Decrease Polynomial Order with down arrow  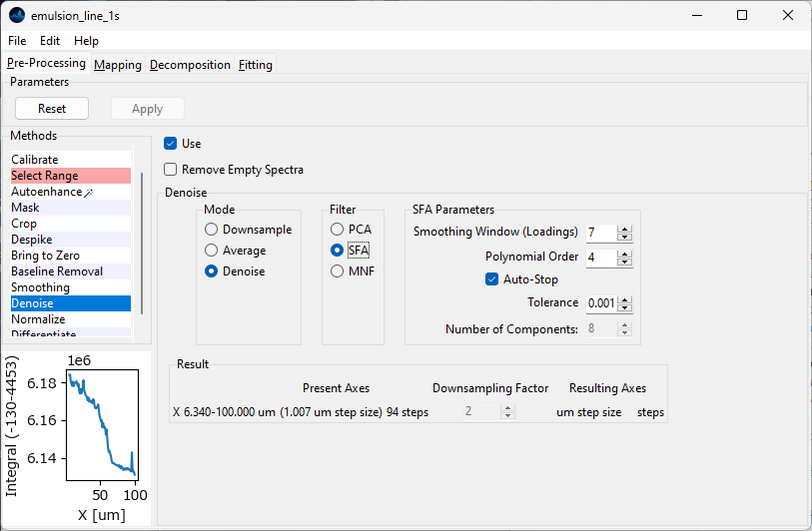(624, 262)
